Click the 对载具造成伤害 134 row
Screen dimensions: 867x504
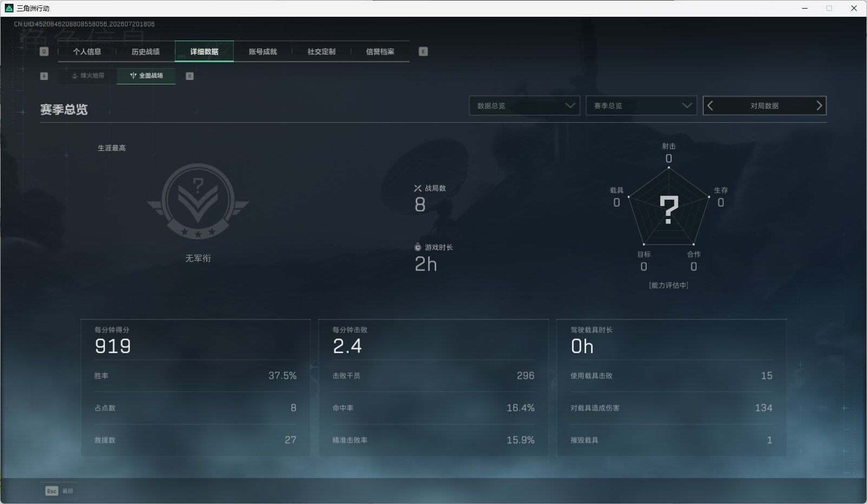coord(672,408)
